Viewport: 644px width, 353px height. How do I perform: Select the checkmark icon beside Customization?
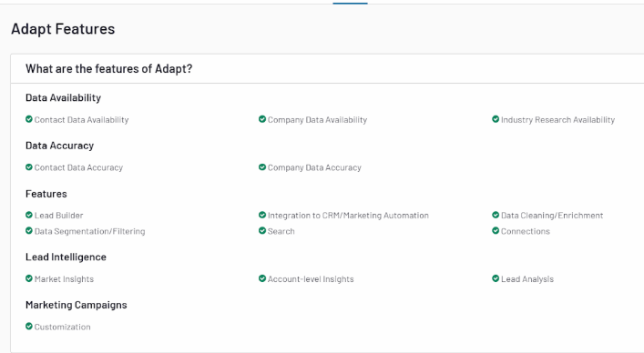pyautogui.click(x=29, y=327)
